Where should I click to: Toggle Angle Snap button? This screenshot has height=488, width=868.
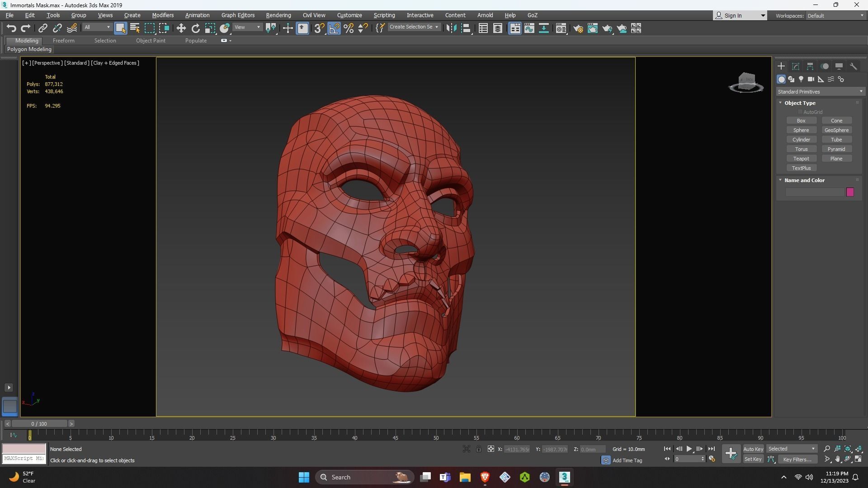point(334,28)
